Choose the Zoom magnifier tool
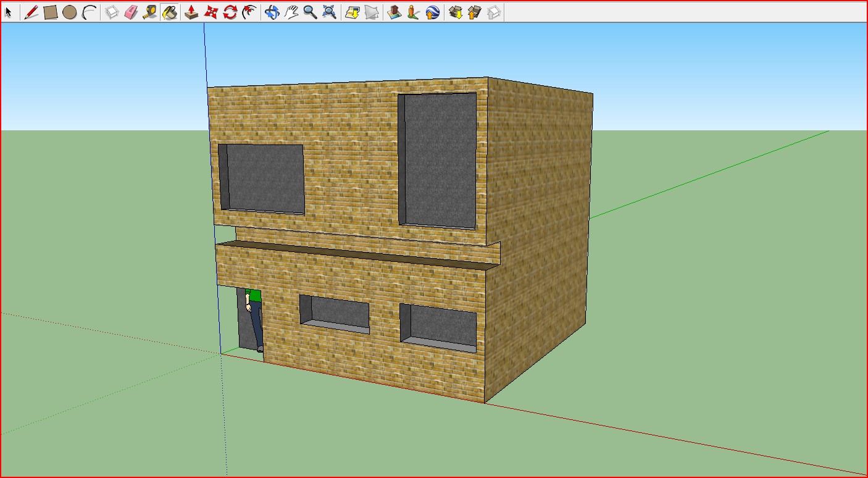The image size is (868, 478). [310, 12]
